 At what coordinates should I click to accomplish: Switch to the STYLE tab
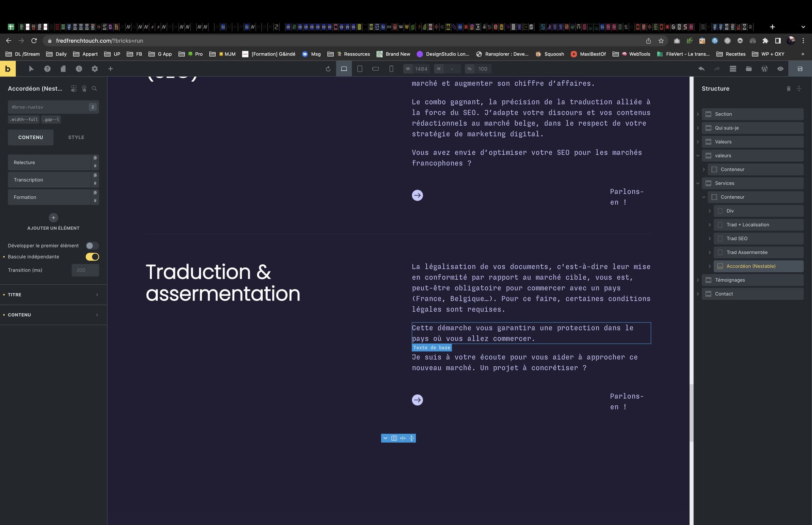coord(76,137)
